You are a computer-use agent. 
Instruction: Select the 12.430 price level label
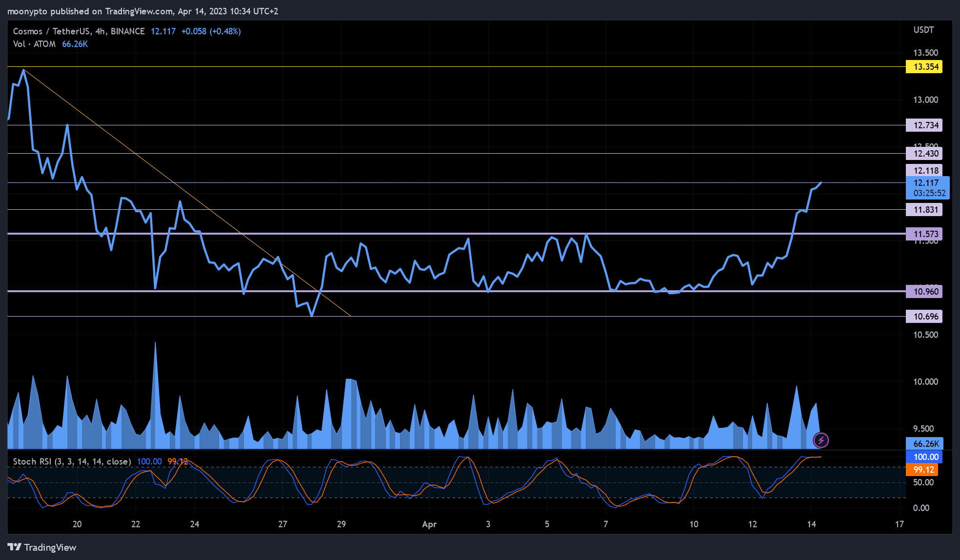tap(924, 154)
